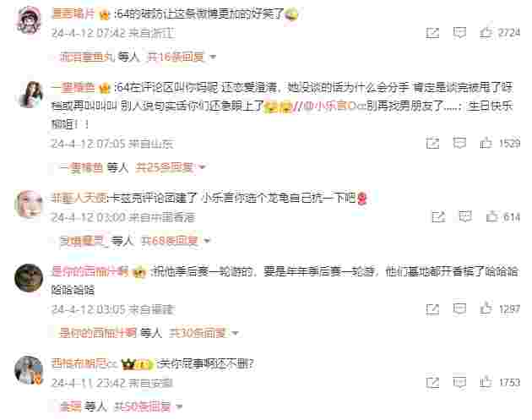This screenshot has width=532, height=420.
Task: Expand the 共68条回复 reply thread
Action: (x=169, y=241)
